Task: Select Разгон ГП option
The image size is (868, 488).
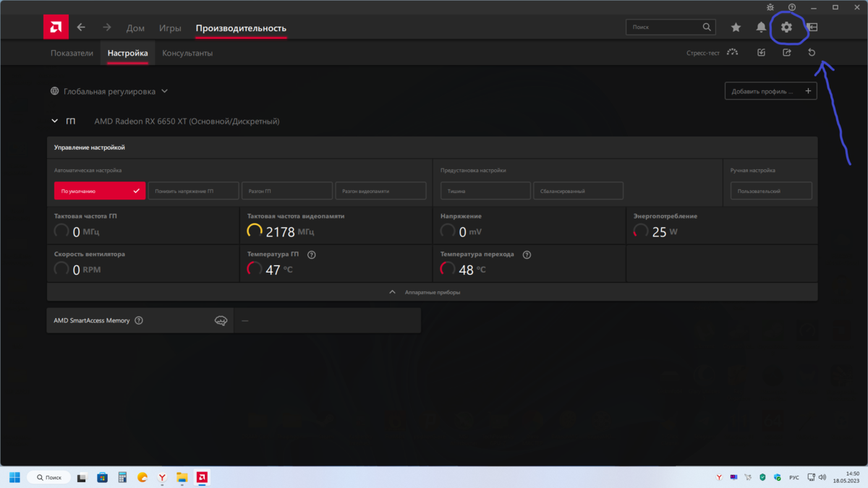Action: [287, 191]
